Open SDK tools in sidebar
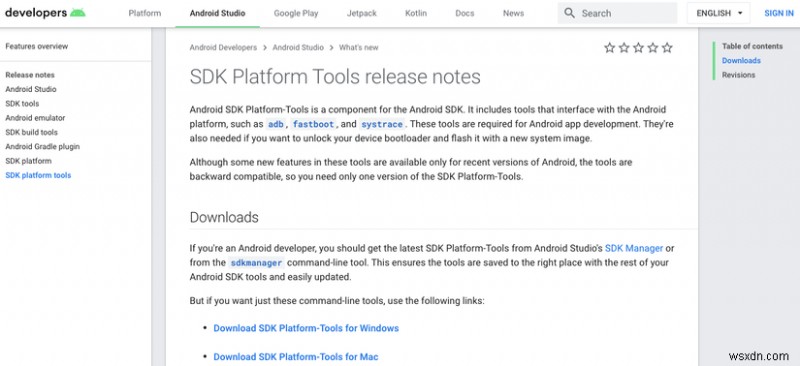The height and width of the screenshot is (366, 800). [22, 104]
